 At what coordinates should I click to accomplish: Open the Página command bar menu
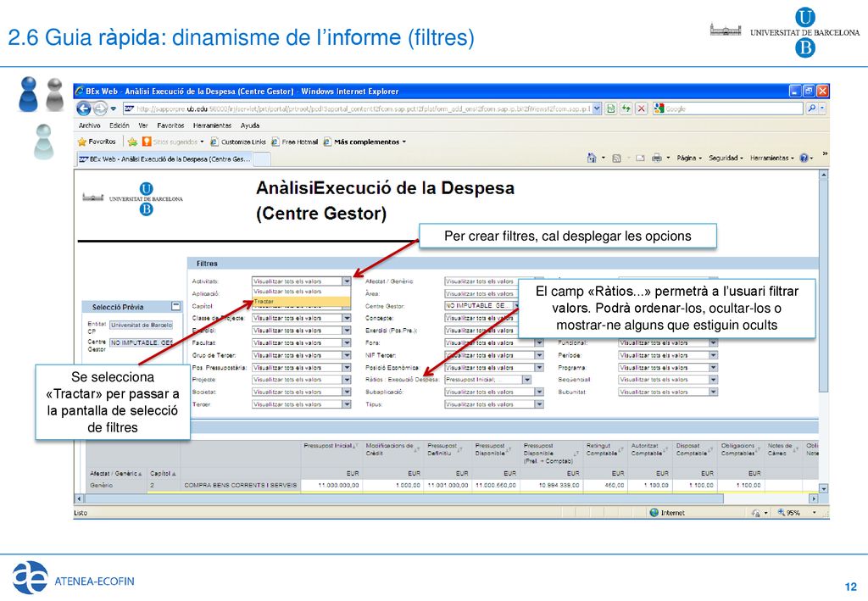(x=688, y=159)
